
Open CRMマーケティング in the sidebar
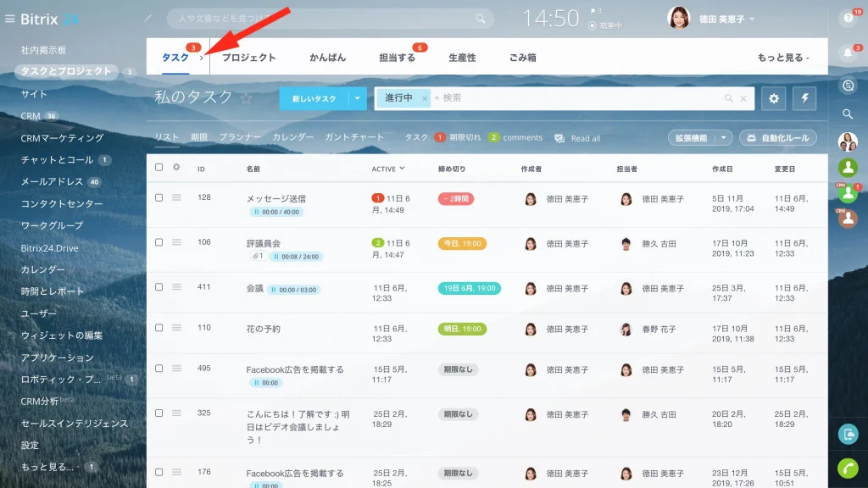point(62,138)
